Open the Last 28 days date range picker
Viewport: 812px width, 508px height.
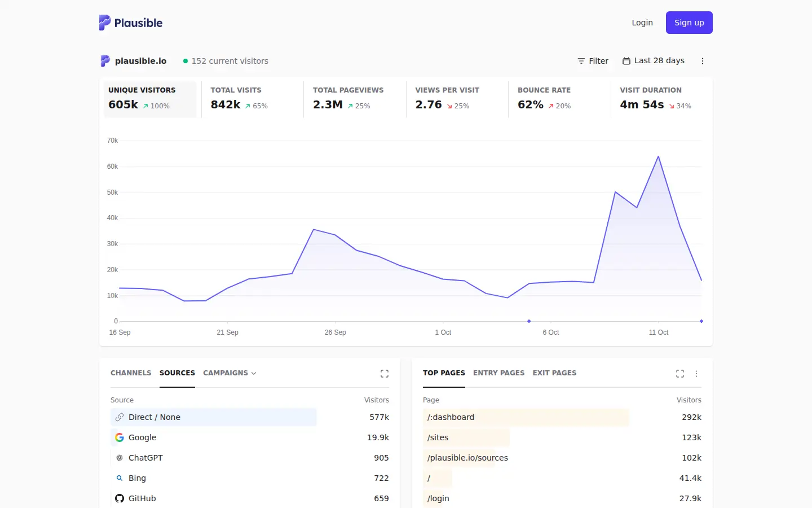[x=654, y=61]
